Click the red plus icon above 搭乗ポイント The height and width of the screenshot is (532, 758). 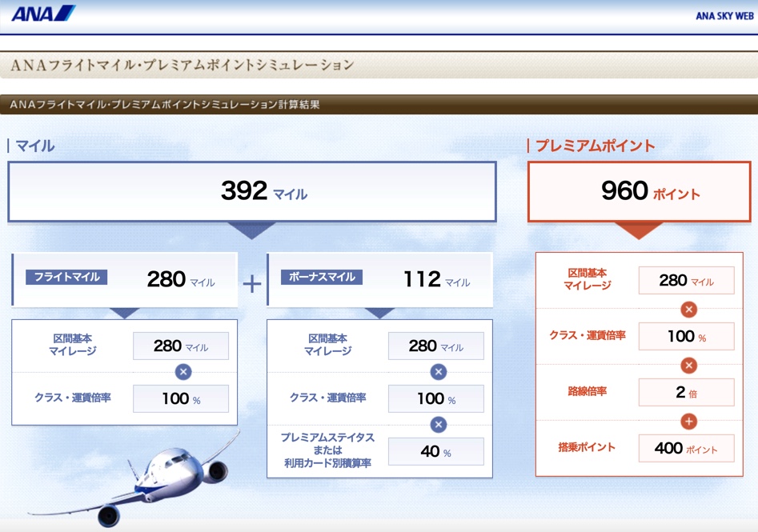point(689,422)
